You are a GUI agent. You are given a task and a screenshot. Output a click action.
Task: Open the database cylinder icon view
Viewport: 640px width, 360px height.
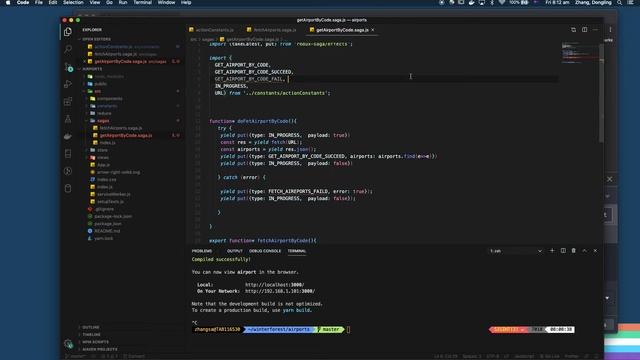(68, 189)
